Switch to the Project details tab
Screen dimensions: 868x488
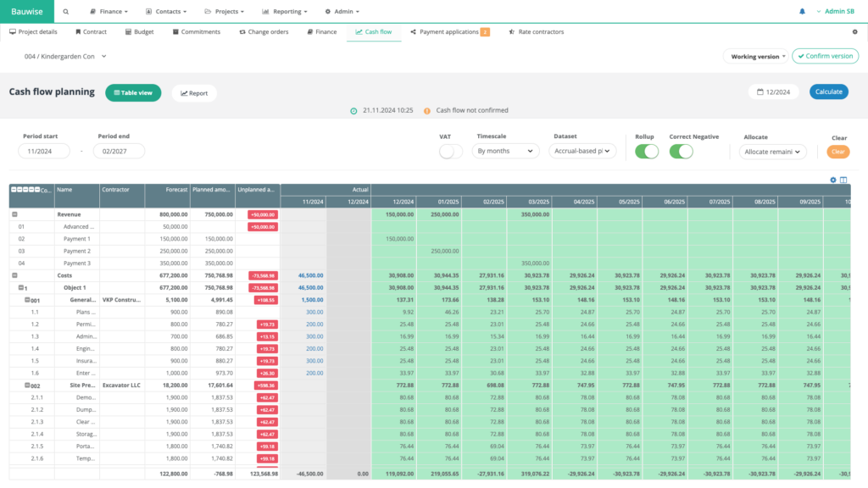pos(33,32)
